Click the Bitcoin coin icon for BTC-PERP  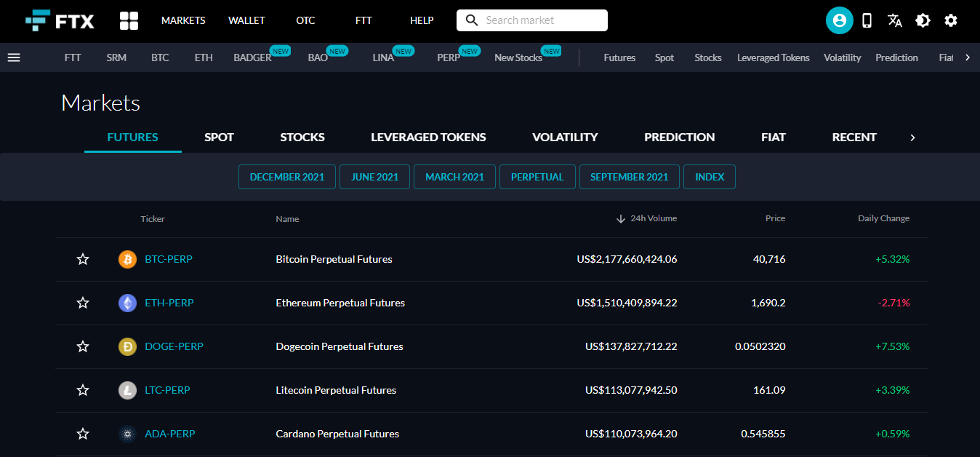127,259
